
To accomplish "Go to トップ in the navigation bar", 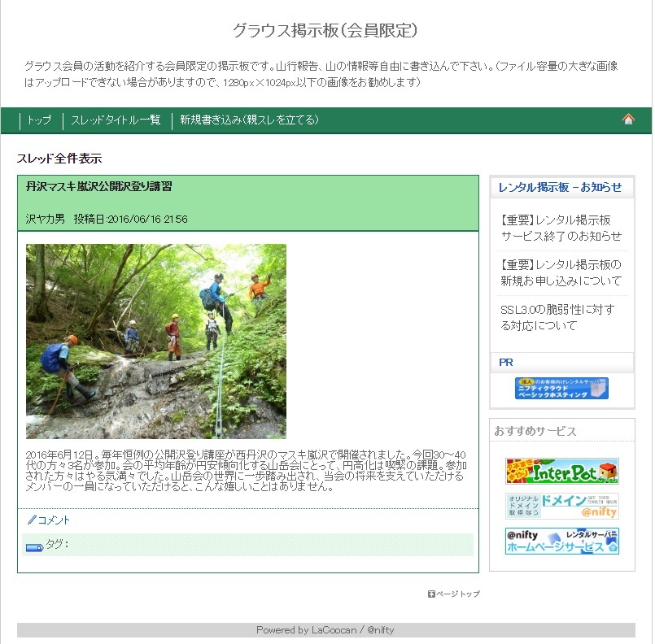I will tap(39, 120).
